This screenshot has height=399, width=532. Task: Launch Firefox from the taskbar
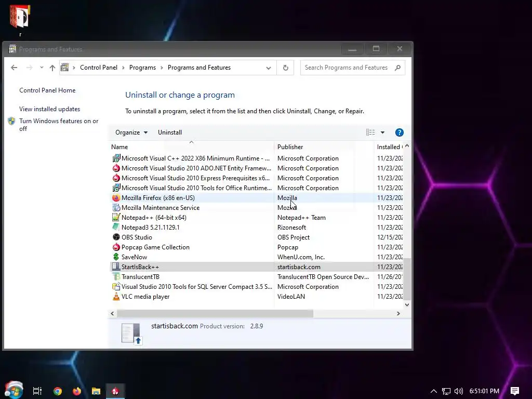77,391
